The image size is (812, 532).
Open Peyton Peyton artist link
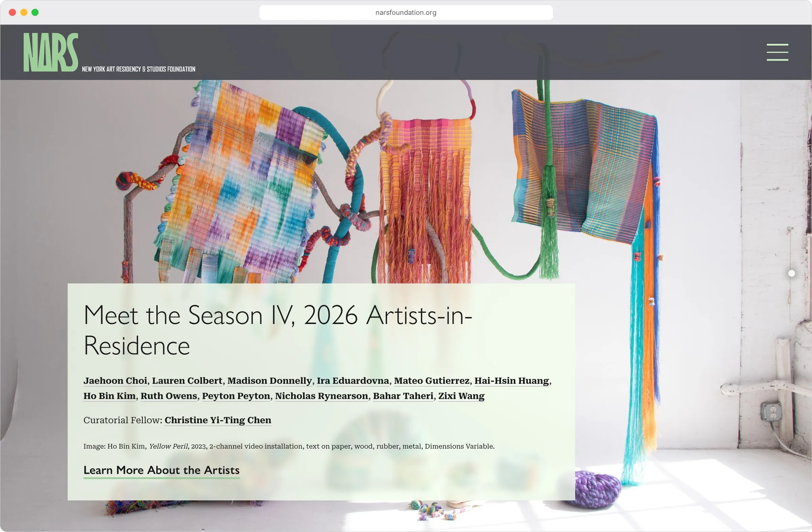[x=236, y=396]
